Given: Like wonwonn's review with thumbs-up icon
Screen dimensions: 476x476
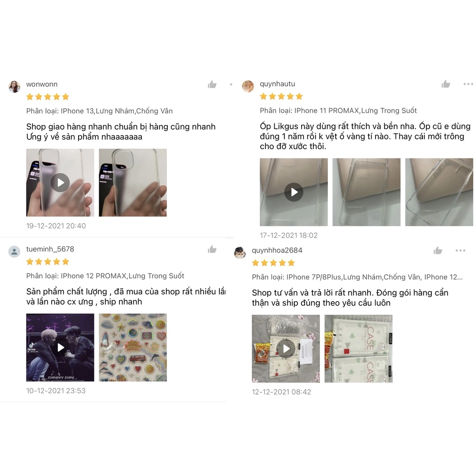Looking at the screenshot, I should pyautogui.click(x=212, y=85).
